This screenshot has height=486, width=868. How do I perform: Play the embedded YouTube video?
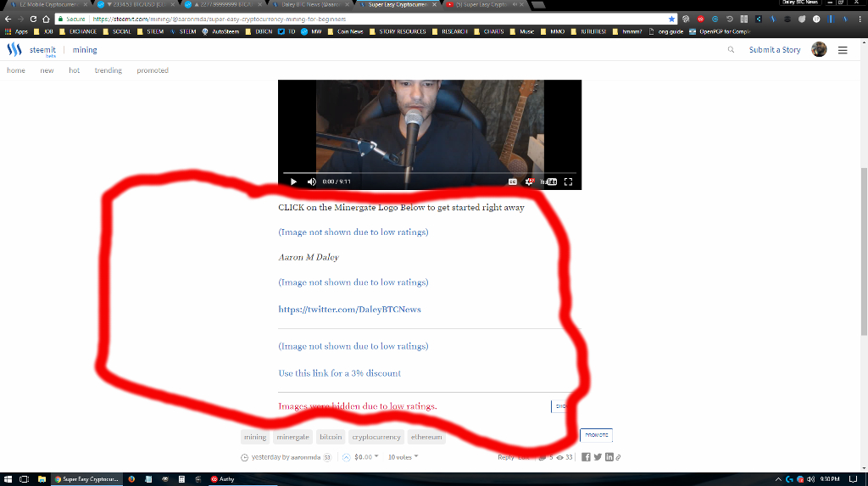(293, 182)
